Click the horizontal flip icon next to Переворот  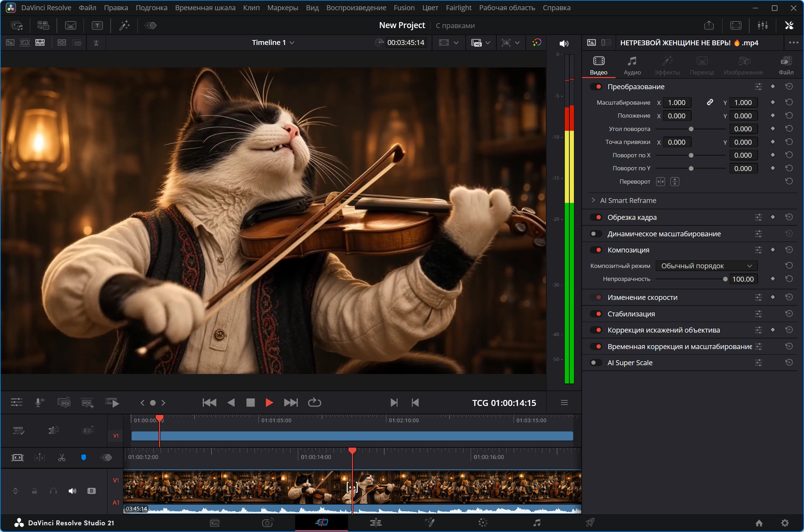point(660,182)
